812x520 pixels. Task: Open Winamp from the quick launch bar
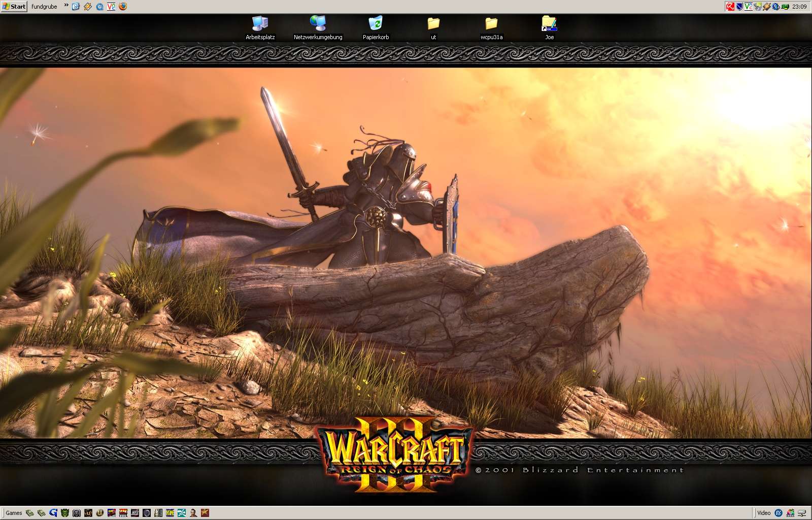click(88, 7)
